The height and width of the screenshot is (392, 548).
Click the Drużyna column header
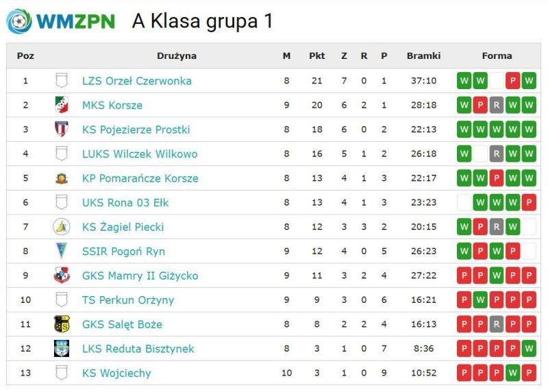(x=176, y=56)
